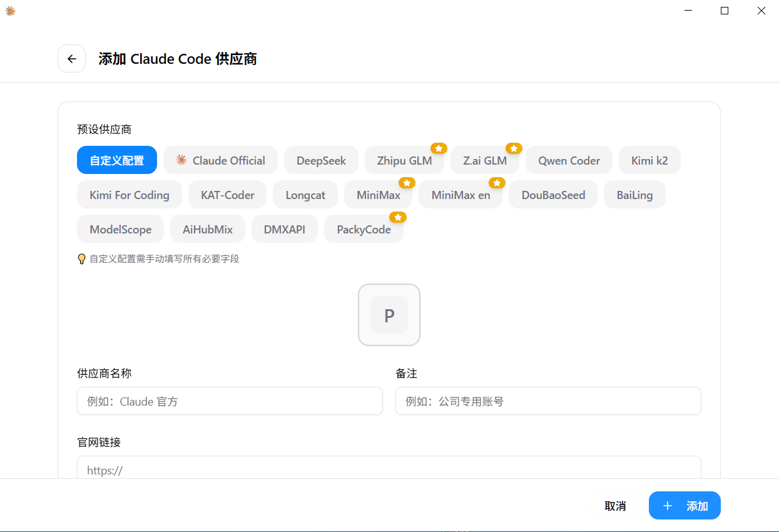Click the plus icon in 添加 button
The image size is (779, 532).
[x=668, y=506]
